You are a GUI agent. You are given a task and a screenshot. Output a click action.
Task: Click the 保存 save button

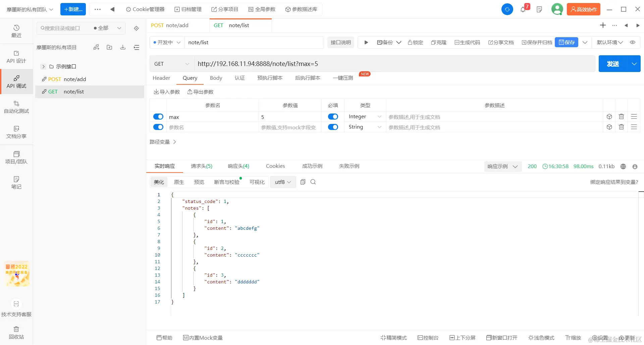coord(567,43)
